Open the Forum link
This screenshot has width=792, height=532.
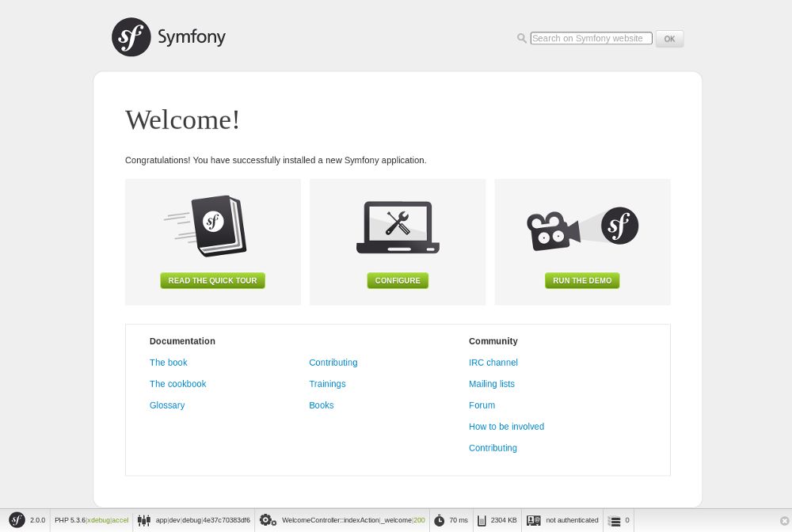[x=482, y=405]
